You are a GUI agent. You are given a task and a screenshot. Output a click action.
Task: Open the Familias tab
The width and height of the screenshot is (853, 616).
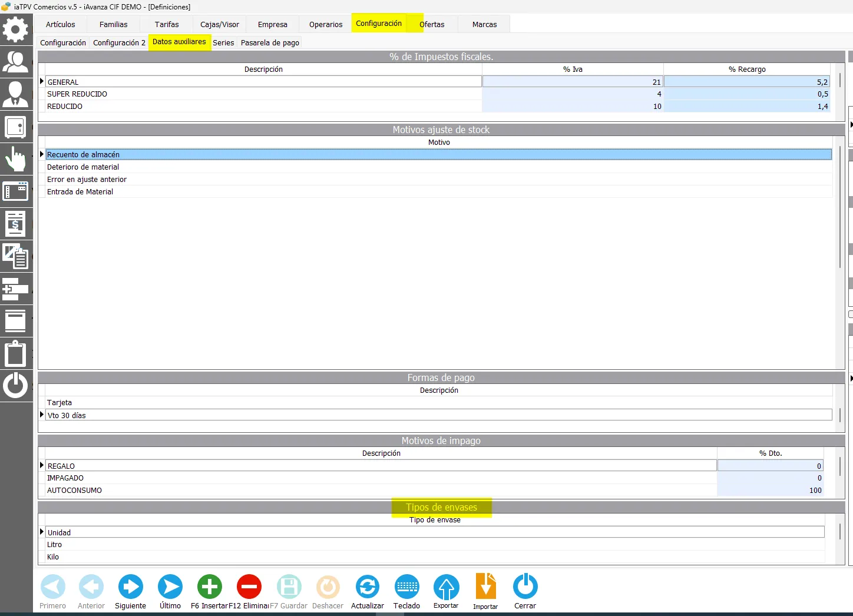tap(114, 24)
